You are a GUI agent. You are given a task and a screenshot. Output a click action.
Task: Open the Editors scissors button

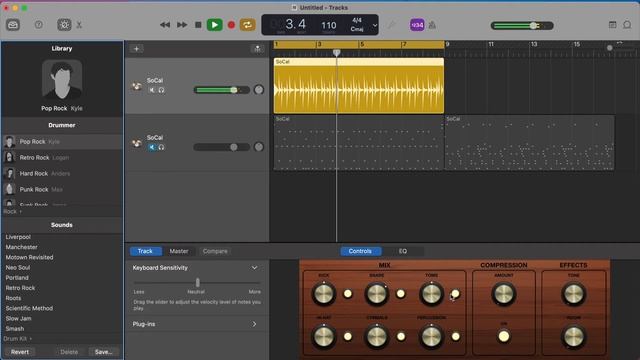pyautogui.click(x=79, y=25)
